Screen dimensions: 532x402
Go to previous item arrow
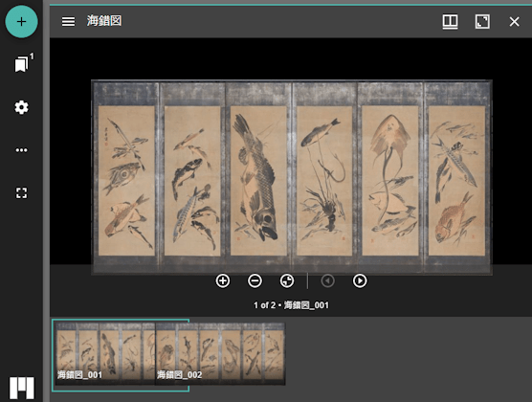tap(327, 280)
